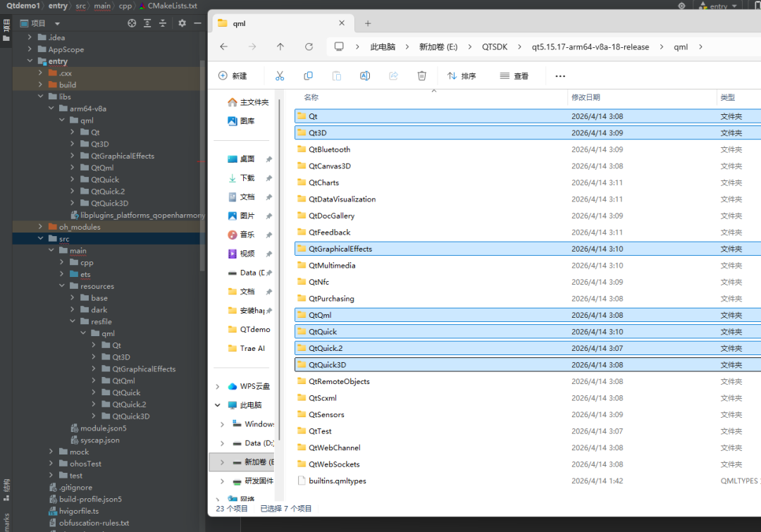Go back with the left arrow button

point(224,47)
